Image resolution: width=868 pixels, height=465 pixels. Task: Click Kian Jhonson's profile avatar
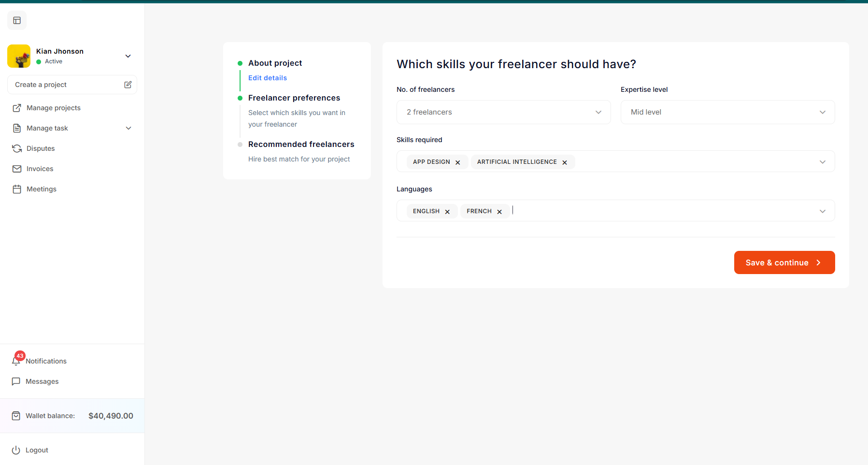19,56
